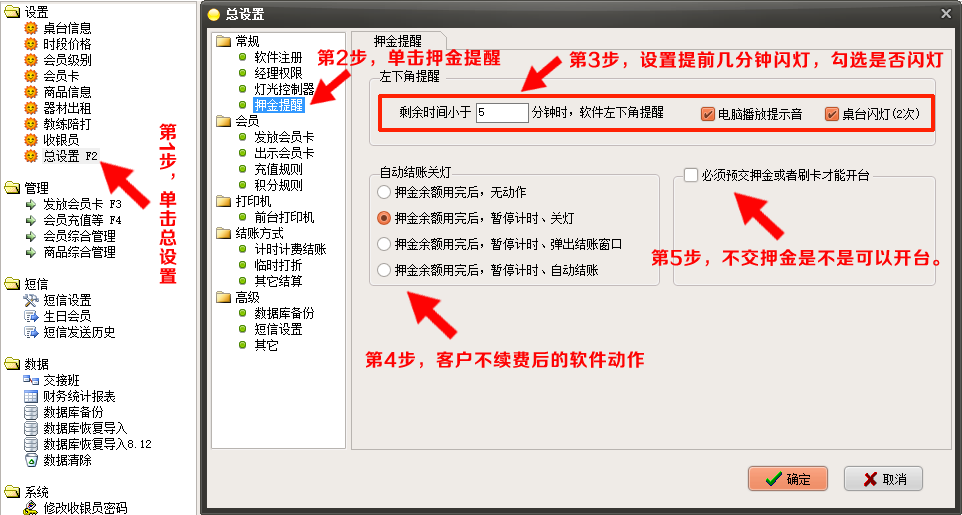Open 临时打折 settings
Image resolution: width=962 pixels, height=515 pixels.
coord(278,265)
